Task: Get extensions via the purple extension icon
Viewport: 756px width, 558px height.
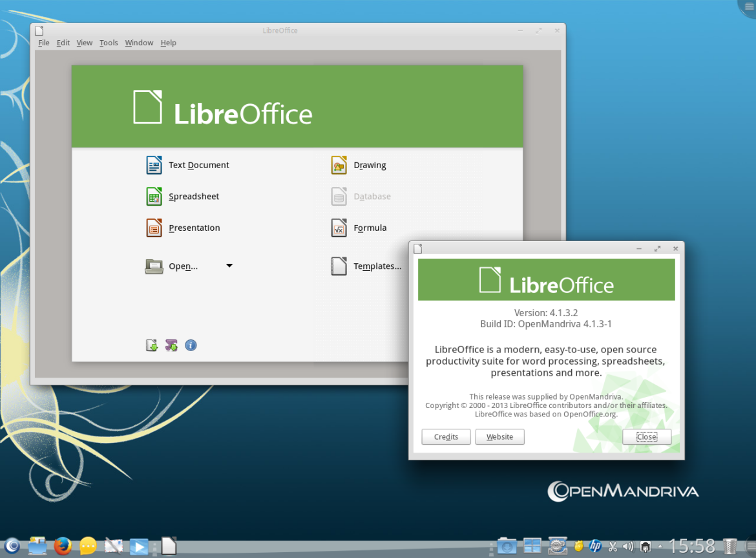Action: coord(171,345)
